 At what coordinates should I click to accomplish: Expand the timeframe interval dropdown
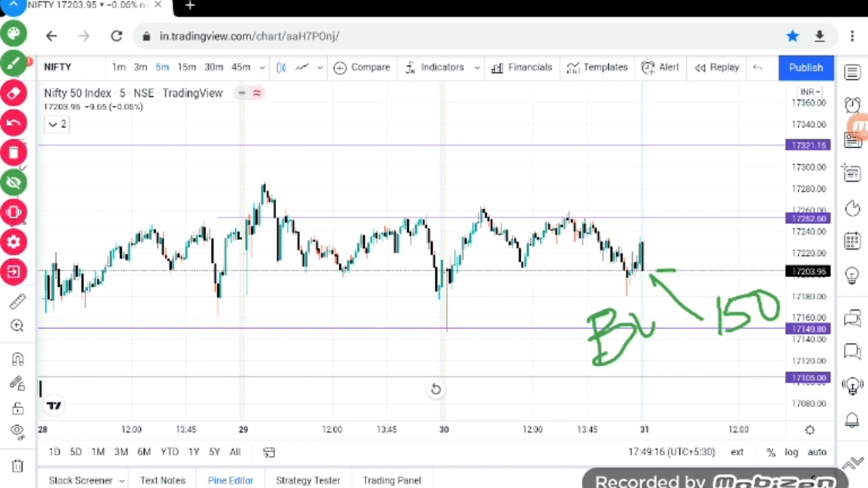tap(262, 68)
